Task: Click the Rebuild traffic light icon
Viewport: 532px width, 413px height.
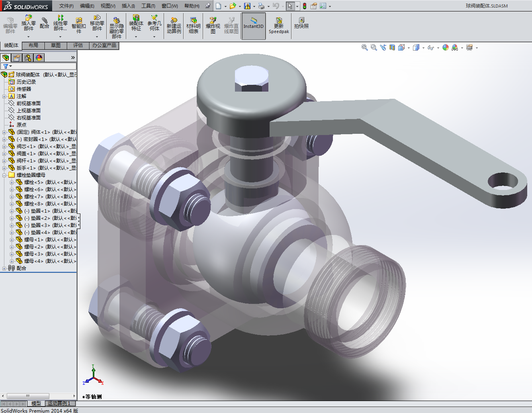Action: 305,6
